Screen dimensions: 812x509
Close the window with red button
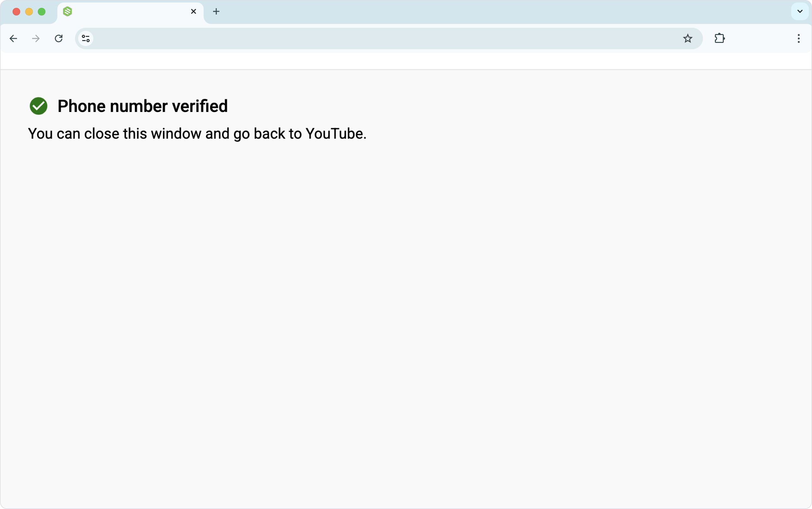click(x=16, y=12)
